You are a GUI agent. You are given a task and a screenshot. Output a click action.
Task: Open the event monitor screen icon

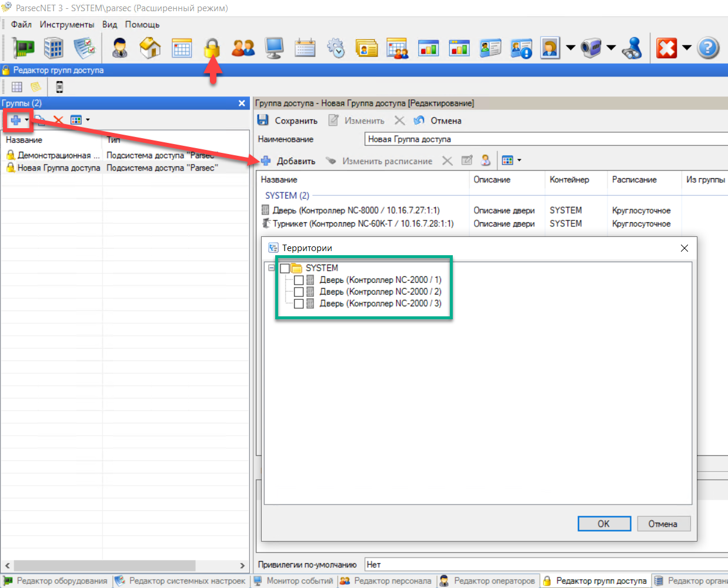click(274, 48)
